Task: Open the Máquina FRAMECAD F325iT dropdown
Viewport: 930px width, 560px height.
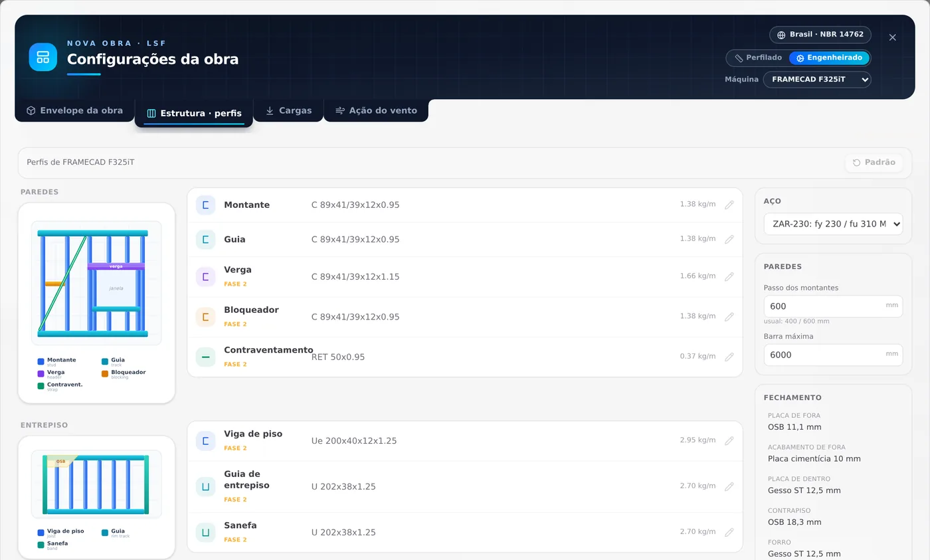Action: tap(817, 80)
